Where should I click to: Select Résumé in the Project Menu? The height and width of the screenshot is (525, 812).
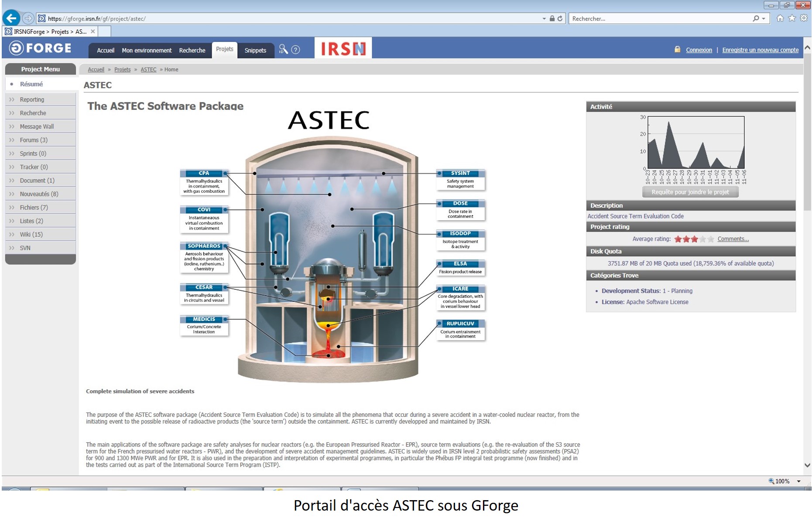[41, 84]
